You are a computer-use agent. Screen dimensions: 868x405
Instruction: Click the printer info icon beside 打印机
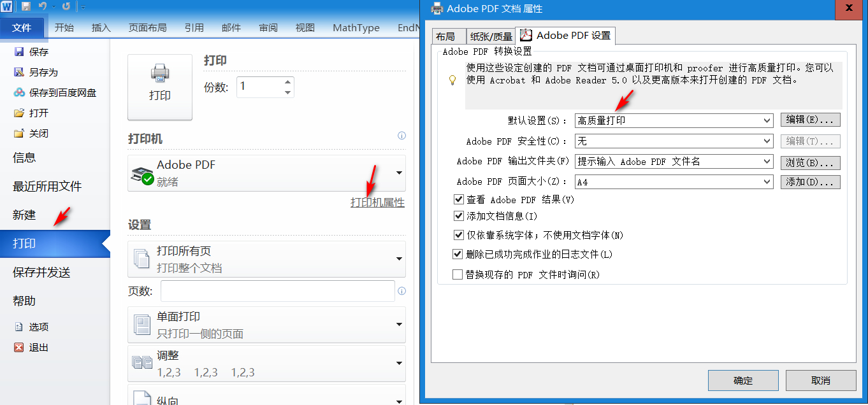point(401,136)
